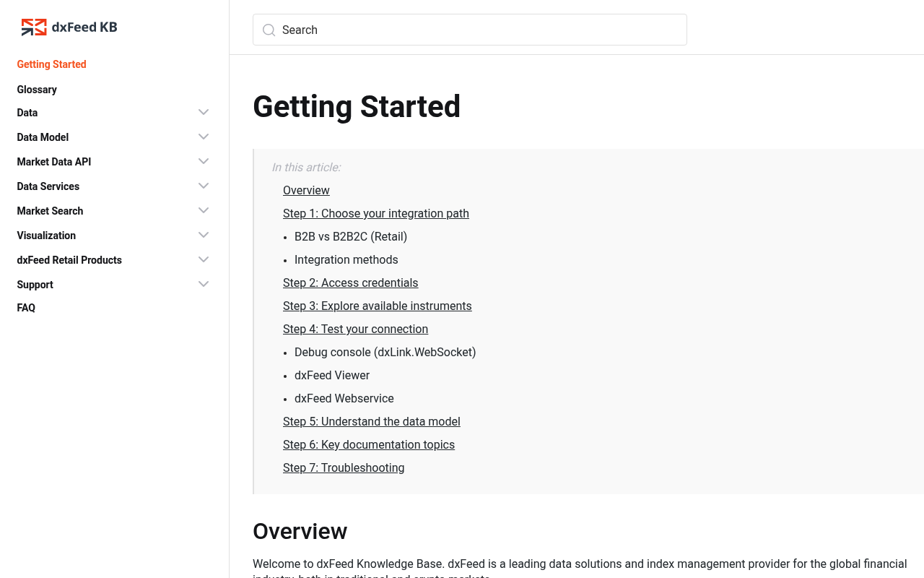The image size is (924, 578).
Task: Select the Data Services sidebar item
Action: pos(48,186)
